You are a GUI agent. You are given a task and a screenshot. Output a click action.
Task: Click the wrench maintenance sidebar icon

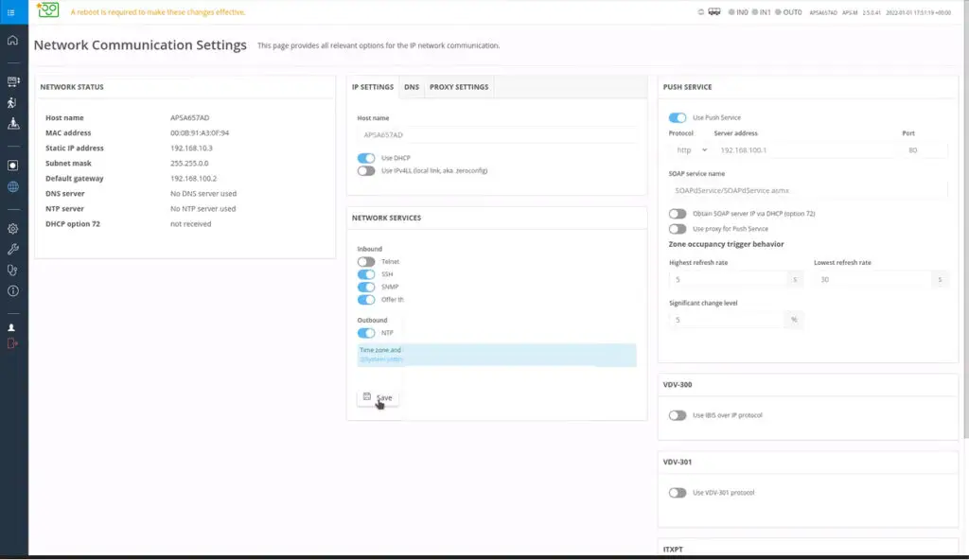click(x=12, y=250)
